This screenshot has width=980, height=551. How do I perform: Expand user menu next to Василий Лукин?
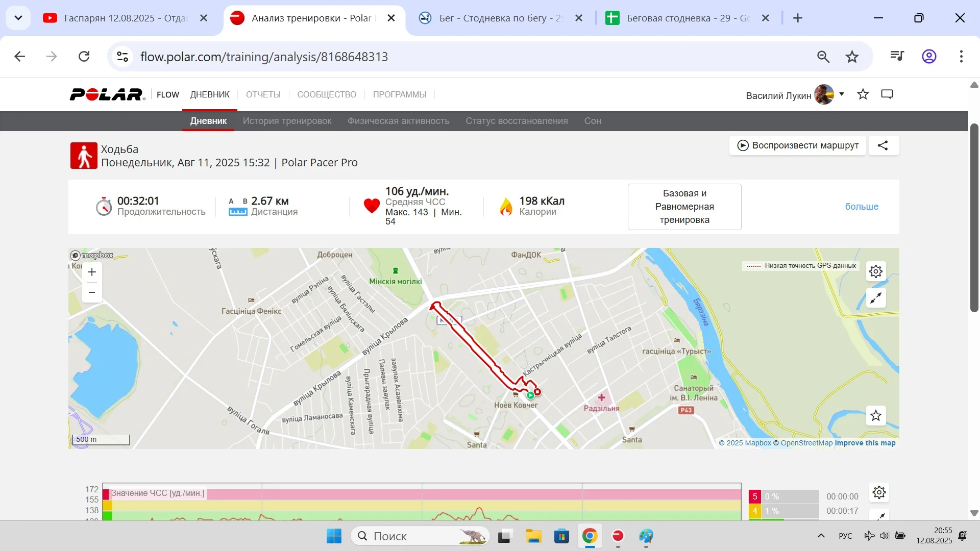point(842,94)
